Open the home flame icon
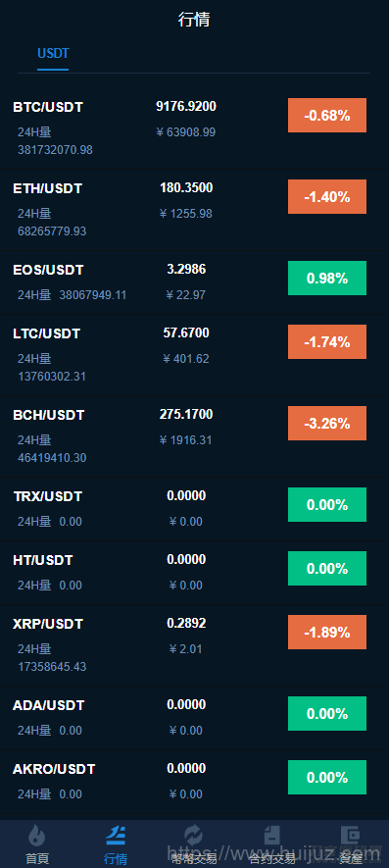The height and width of the screenshot is (868, 389). coord(37,835)
